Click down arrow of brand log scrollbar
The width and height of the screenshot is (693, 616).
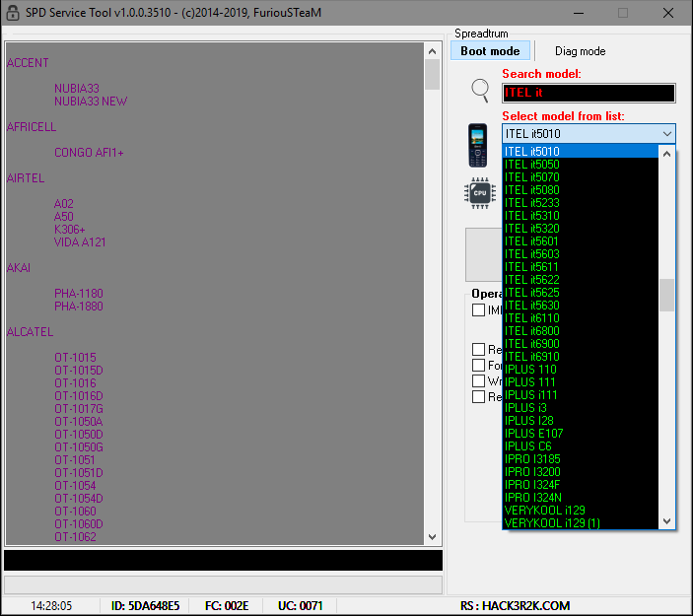432,537
